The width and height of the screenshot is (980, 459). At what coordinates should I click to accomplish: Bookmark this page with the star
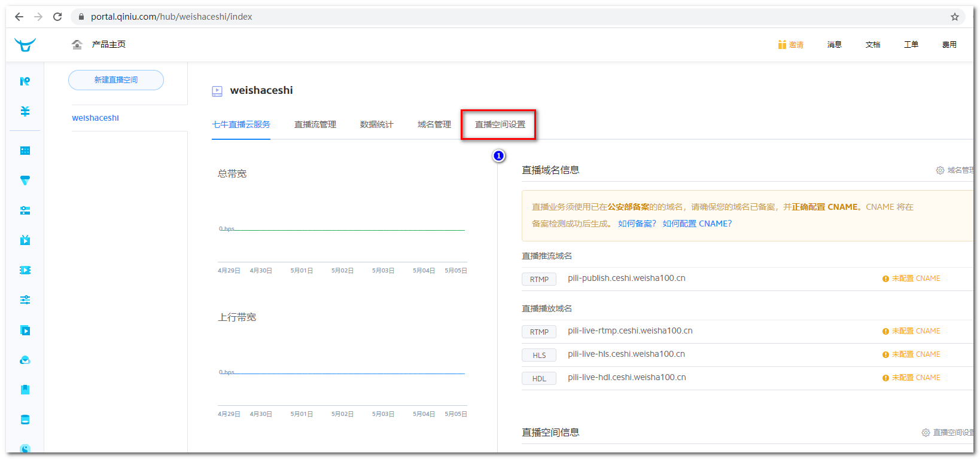tap(955, 17)
